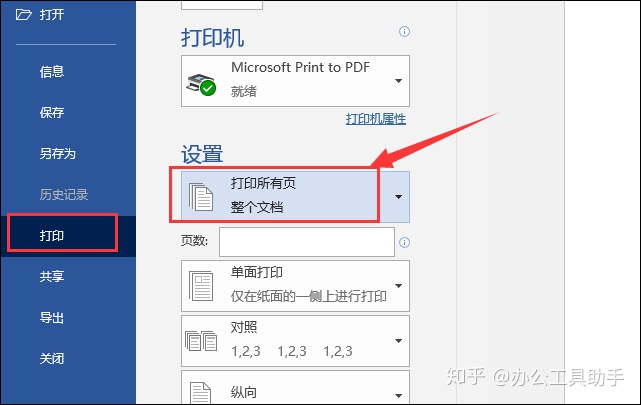Expand the 单面打印 dropdown
641x405 pixels.
pos(399,286)
